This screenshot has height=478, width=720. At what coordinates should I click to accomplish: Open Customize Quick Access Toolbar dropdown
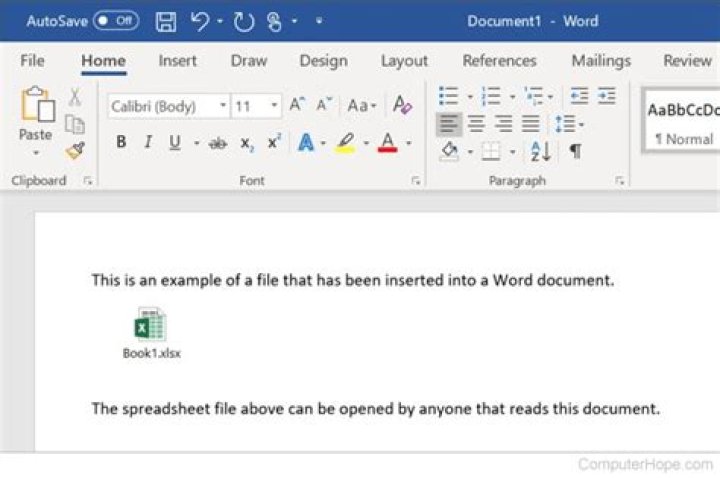pyautogui.click(x=319, y=21)
